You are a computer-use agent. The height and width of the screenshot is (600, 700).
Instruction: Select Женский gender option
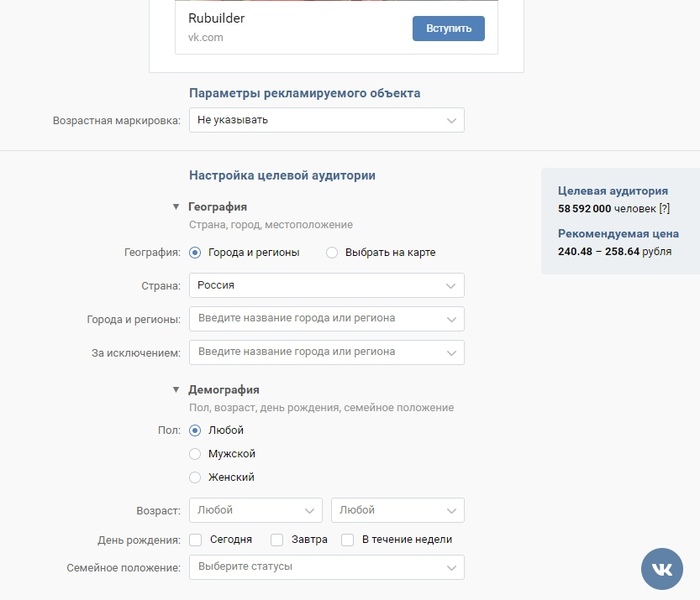tap(195, 477)
